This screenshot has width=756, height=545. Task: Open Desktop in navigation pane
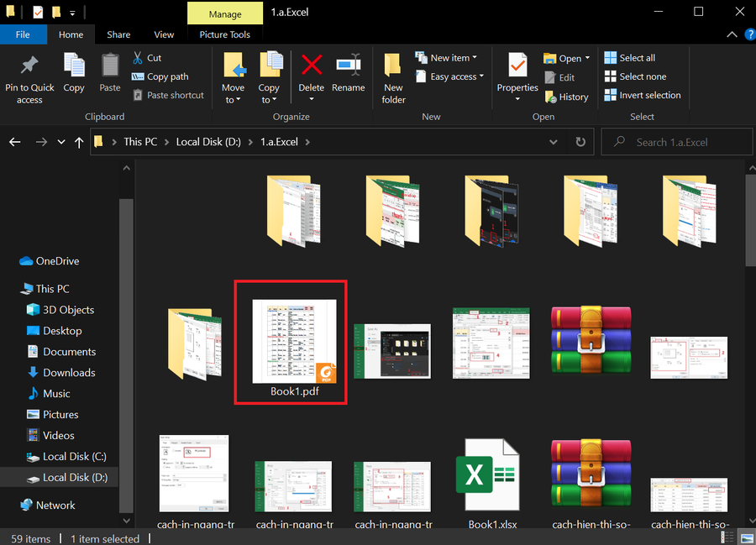click(54, 331)
